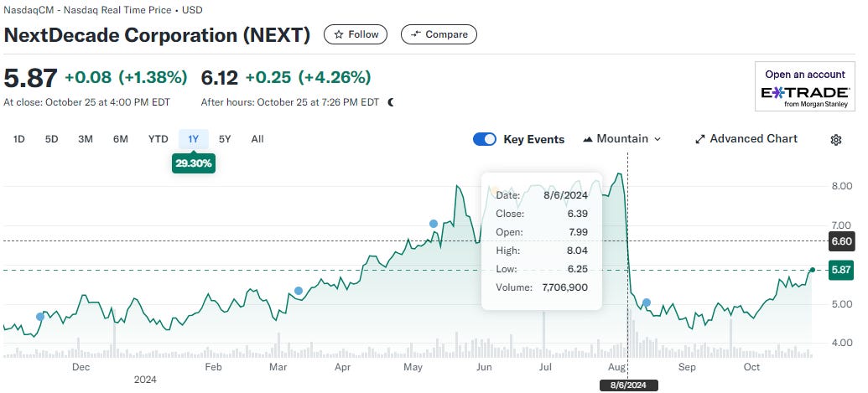
Task: Open the Compare button
Action: click(x=439, y=34)
